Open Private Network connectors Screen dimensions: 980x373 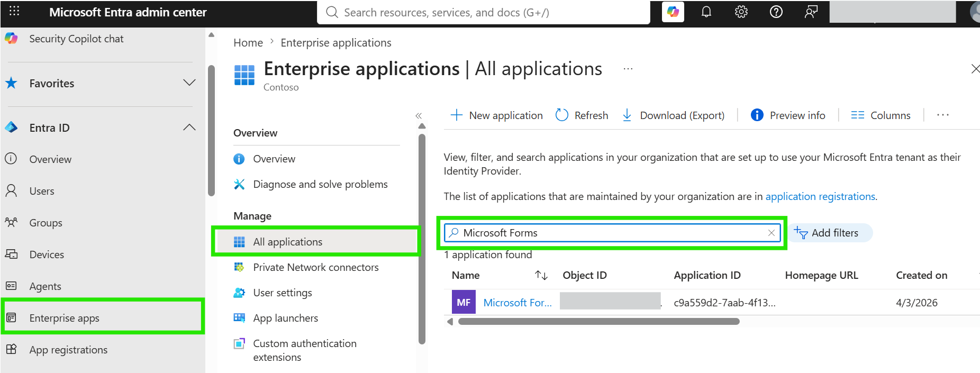click(316, 267)
